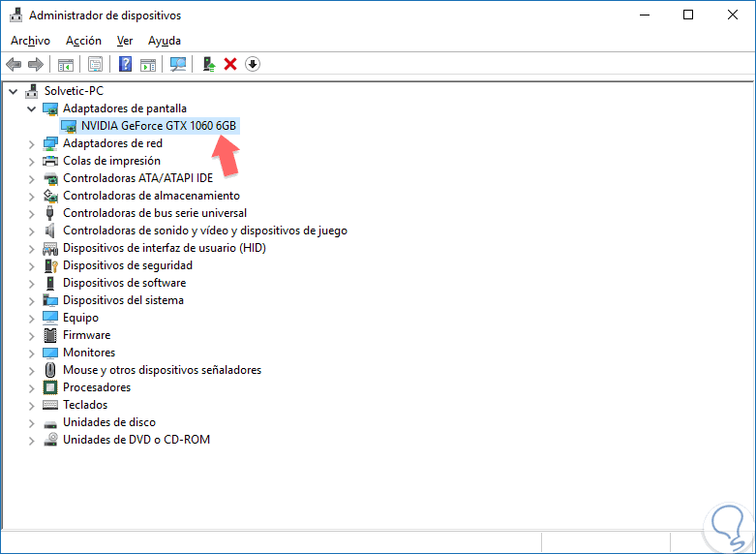Expand the Unidades de disco chevron
The image size is (756, 554).
point(31,422)
